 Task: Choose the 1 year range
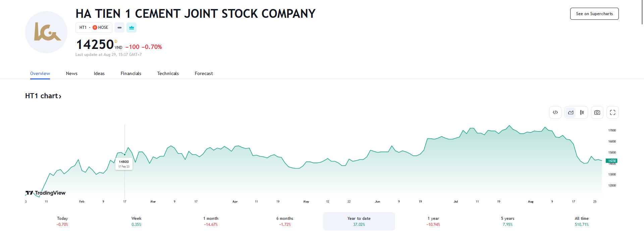click(x=433, y=221)
